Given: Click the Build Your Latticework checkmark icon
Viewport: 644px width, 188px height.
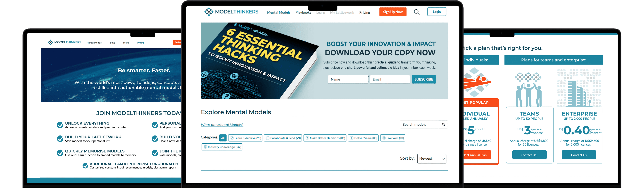Looking at the screenshot, I should 60,139.
